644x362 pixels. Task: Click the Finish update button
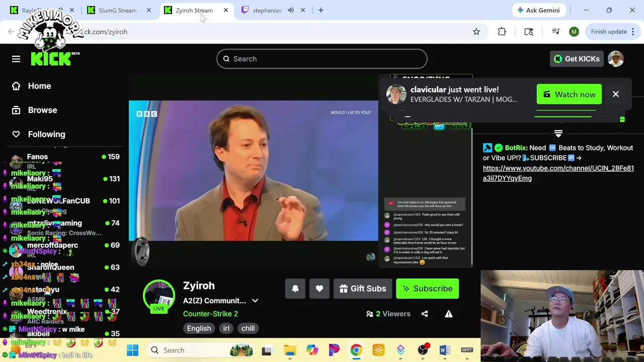(x=609, y=32)
